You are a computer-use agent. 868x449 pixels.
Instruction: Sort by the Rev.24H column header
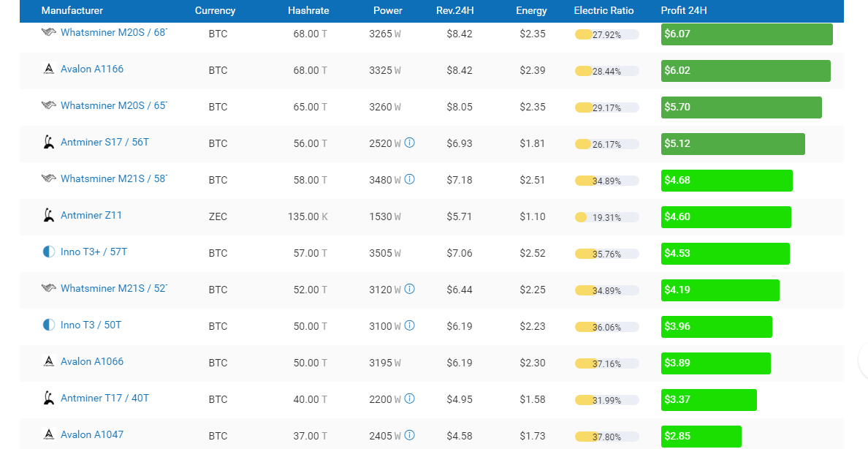pos(454,10)
